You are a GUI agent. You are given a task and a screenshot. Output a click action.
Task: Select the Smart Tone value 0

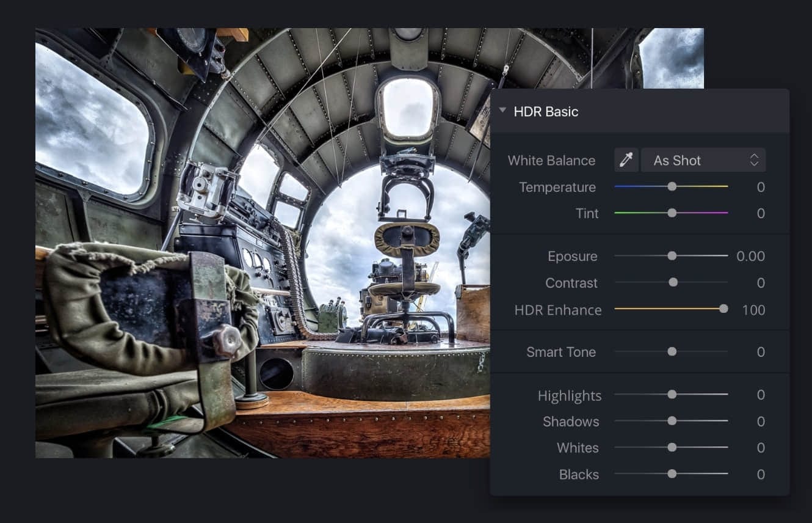[x=761, y=352]
